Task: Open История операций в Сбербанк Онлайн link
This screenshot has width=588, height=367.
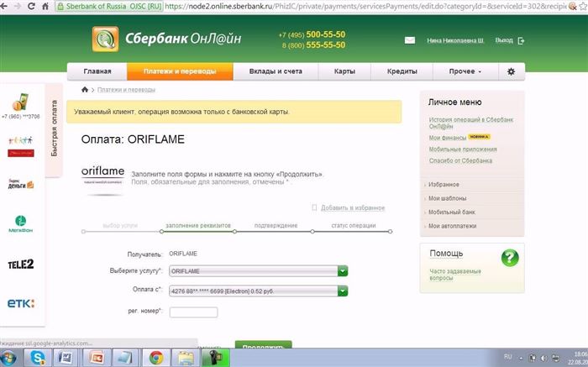Action: point(471,123)
